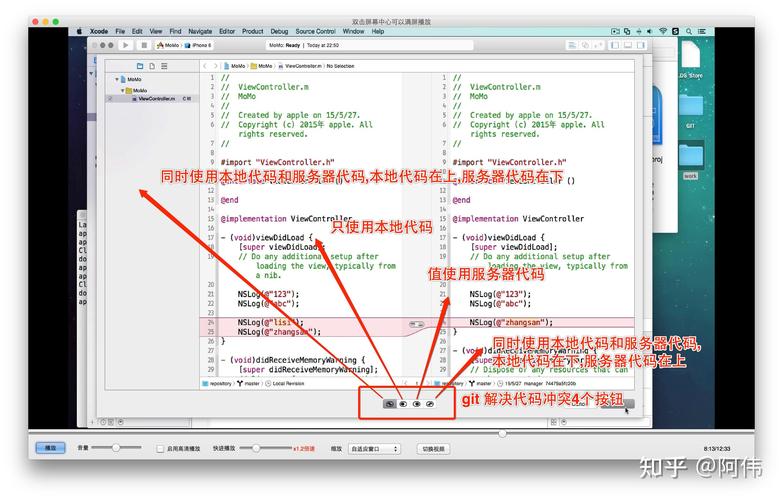Open the MoMo scheme selector
The image size is (783, 500).
pyautogui.click(x=168, y=45)
